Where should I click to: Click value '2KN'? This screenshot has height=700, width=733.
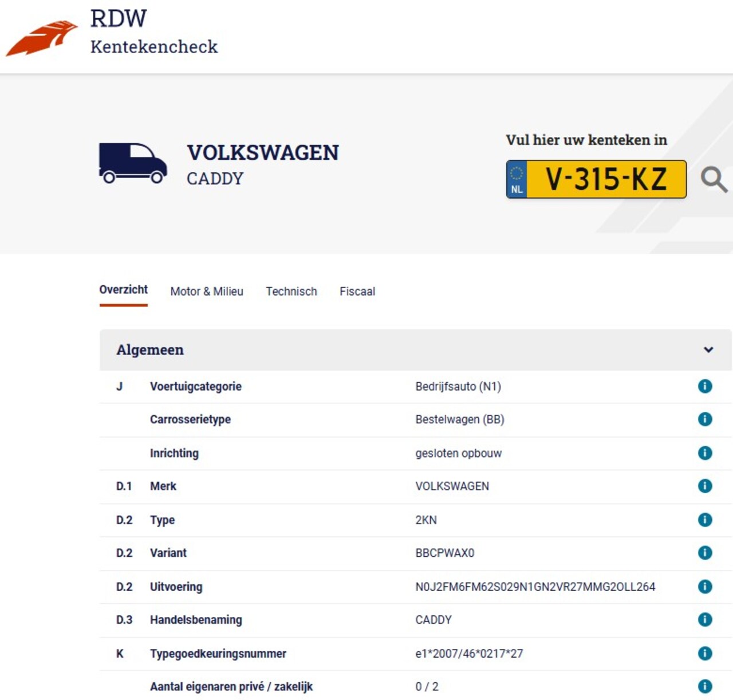426,520
